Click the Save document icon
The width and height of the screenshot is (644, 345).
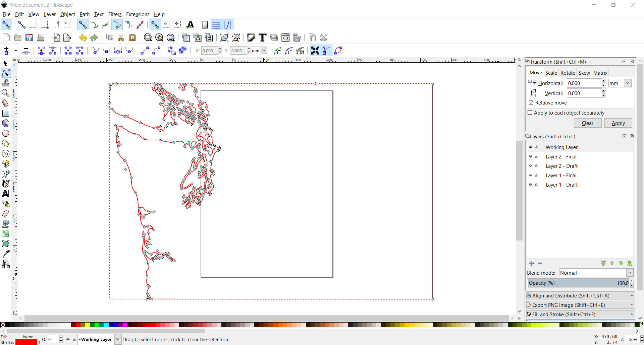click(x=29, y=38)
